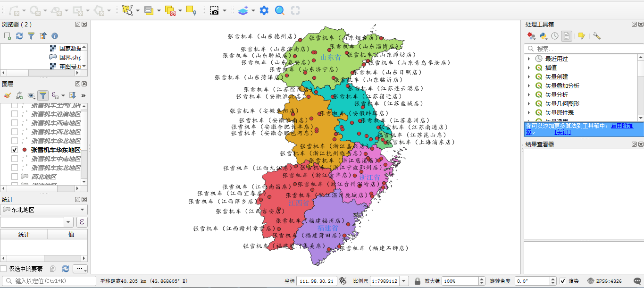Deselect features from all layers icon

click(170, 10)
